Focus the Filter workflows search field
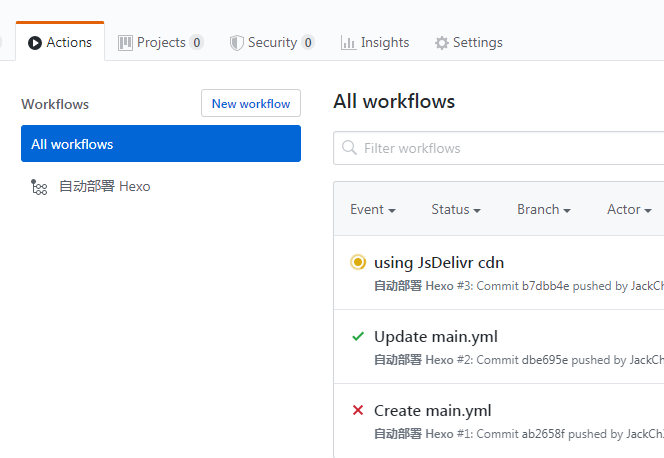Image resolution: width=664 pixels, height=458 pixels. tap(498, 148)
